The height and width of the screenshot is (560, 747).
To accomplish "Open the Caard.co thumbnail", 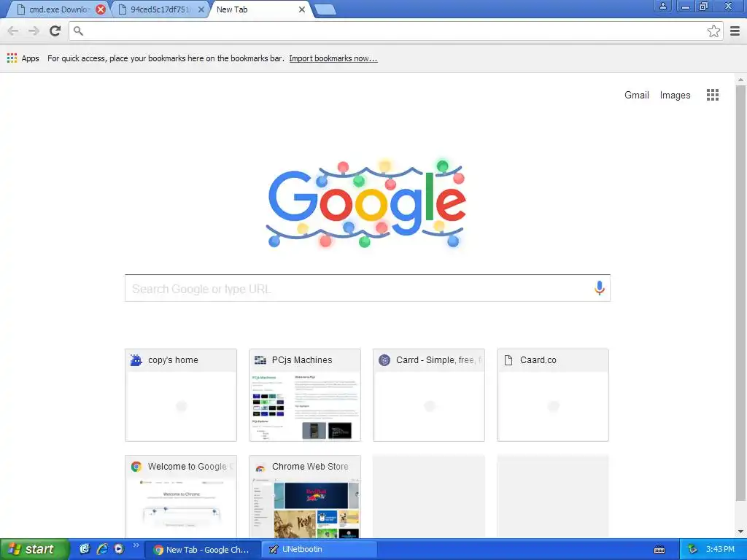I will click(x=553, y=394).
